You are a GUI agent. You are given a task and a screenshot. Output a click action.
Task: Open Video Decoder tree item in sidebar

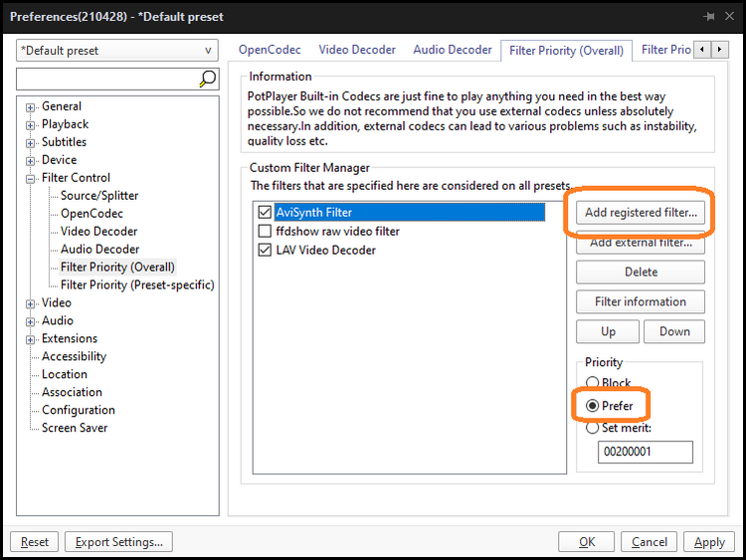coord(98,231)
